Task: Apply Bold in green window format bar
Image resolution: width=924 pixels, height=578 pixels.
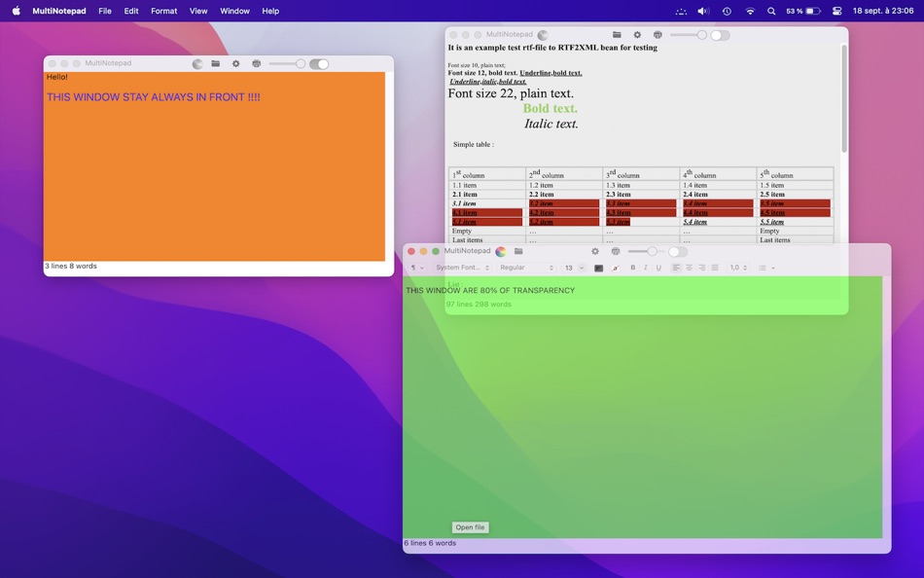Action: 633,268
